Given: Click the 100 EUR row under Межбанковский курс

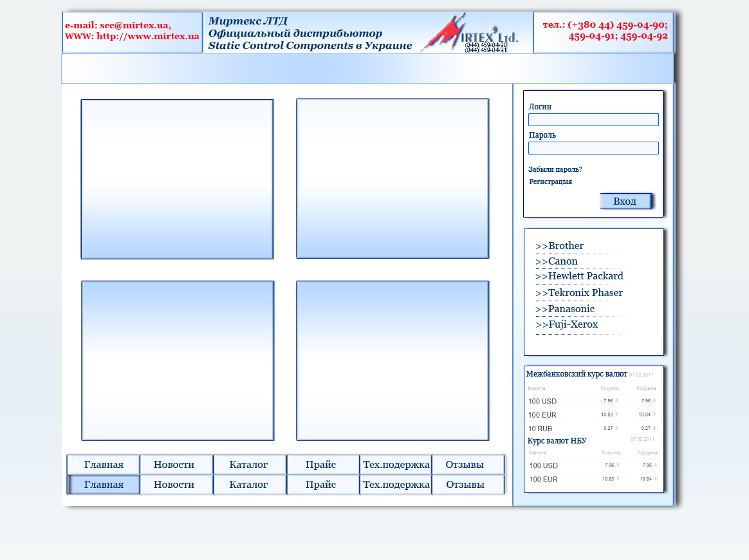Looking at the screenshot, I should (593, 415).
